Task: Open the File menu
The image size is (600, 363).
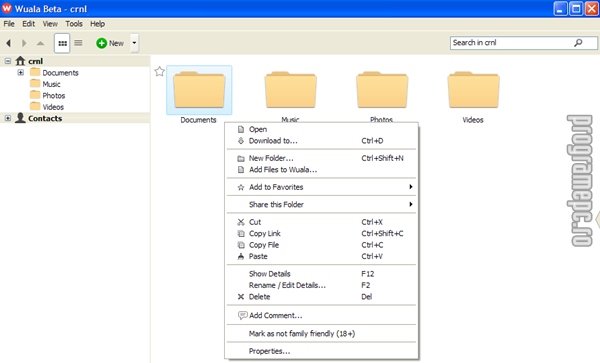Action: tap(9, 24)
